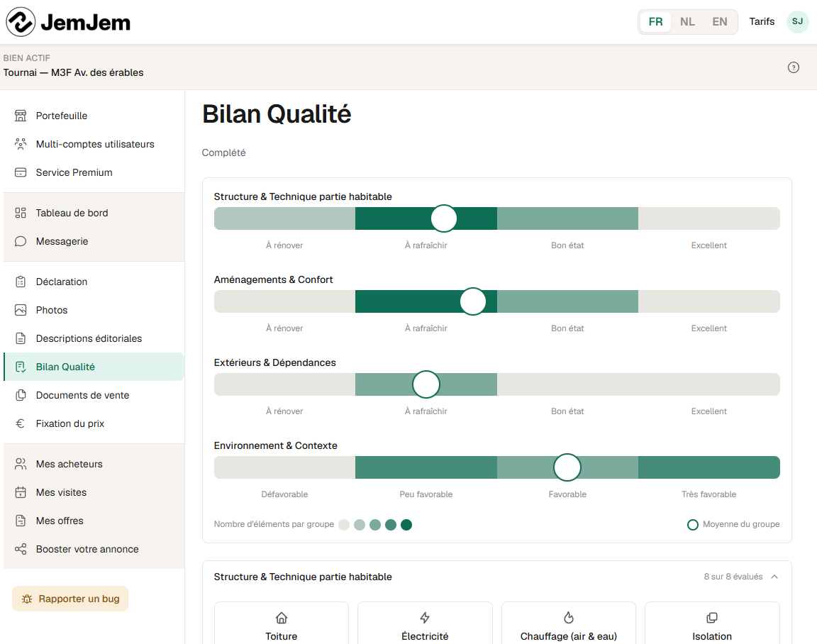Click the Structure & Technique slider handle
Screen dimensions: 817x644
click(444, 218)
